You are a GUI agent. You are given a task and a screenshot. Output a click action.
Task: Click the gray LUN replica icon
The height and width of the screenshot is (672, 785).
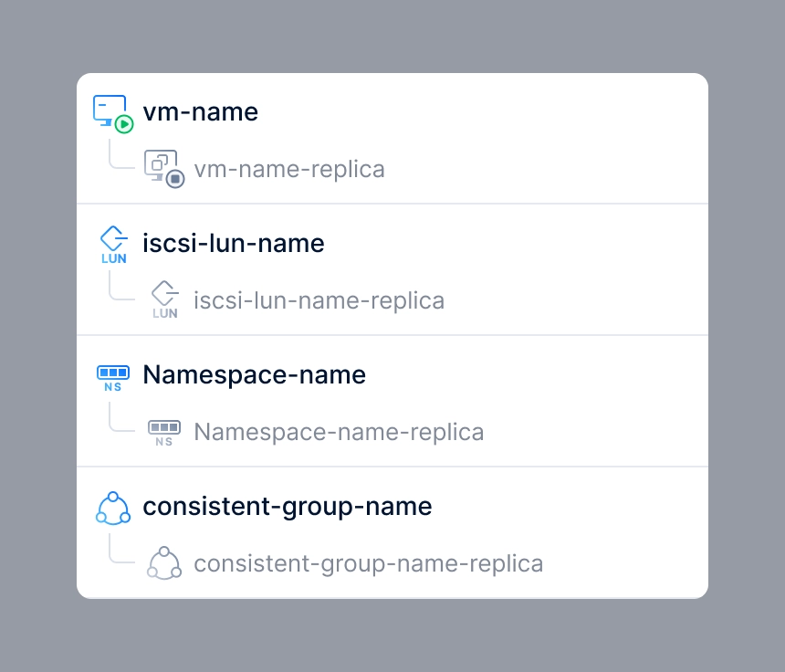coord(164,300)
